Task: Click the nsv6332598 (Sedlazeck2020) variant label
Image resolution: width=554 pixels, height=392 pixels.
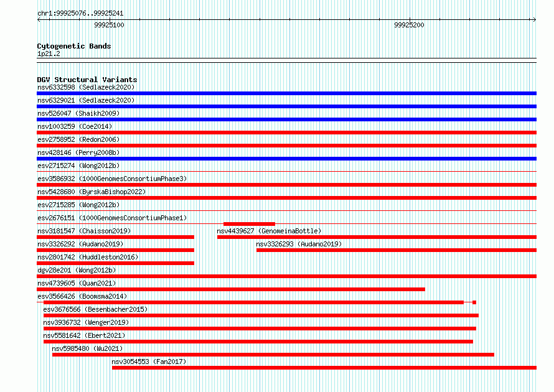Action: point(86,87)
